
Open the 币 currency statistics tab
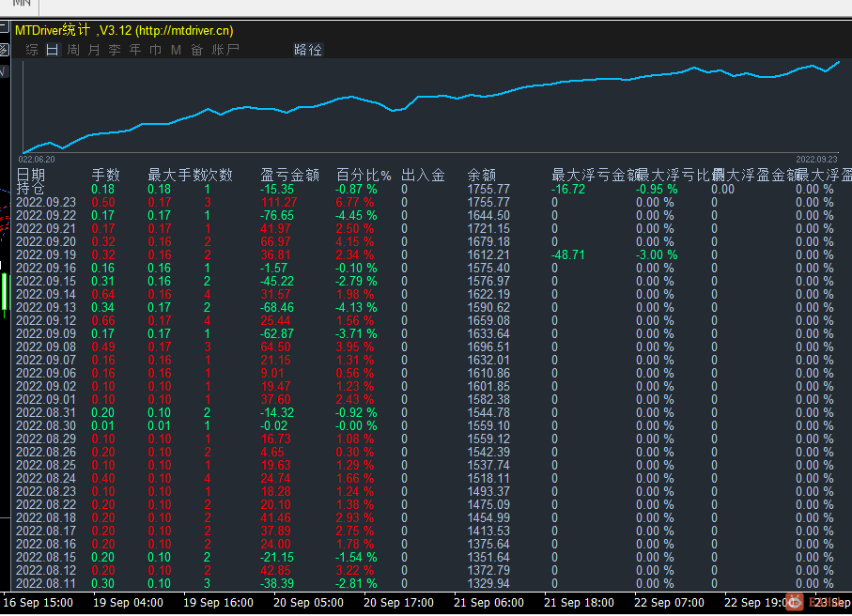tap(155, 50)
